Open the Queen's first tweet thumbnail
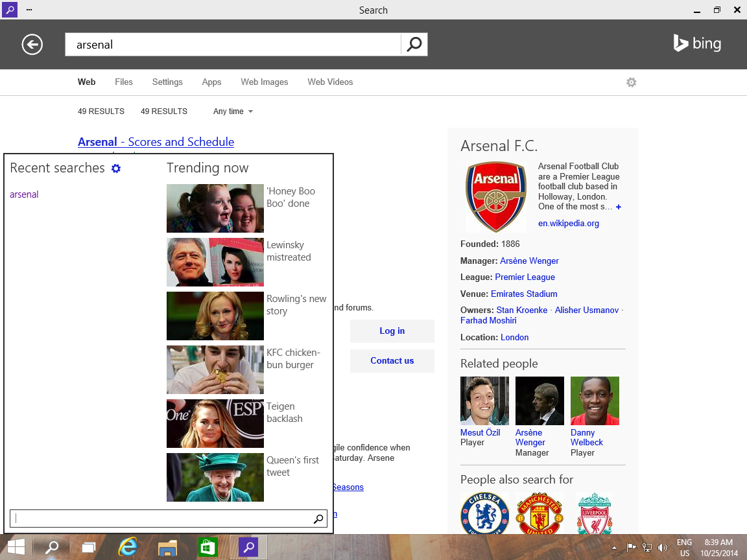Screen dimensions: 747x560 (215, 477)
